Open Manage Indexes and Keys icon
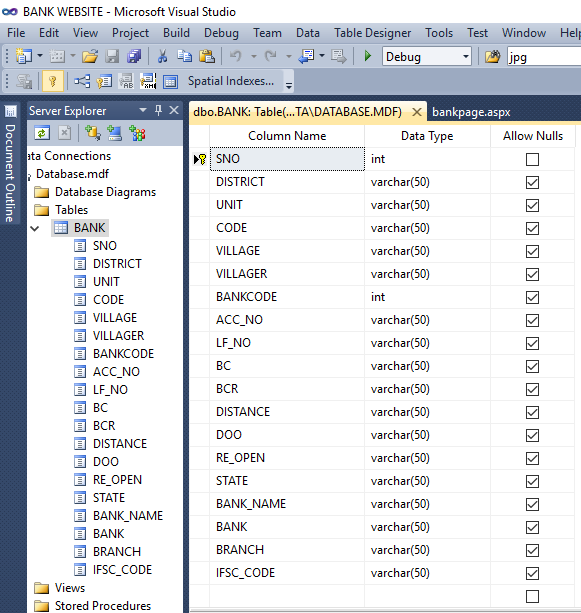This screenshot has width=581, height=613. point(104,81)
